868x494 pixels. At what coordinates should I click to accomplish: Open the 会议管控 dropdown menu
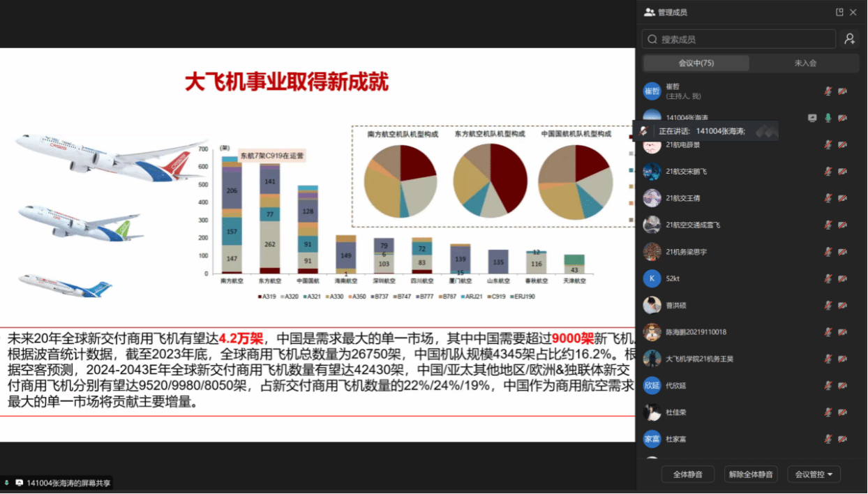tap(814, 474)
